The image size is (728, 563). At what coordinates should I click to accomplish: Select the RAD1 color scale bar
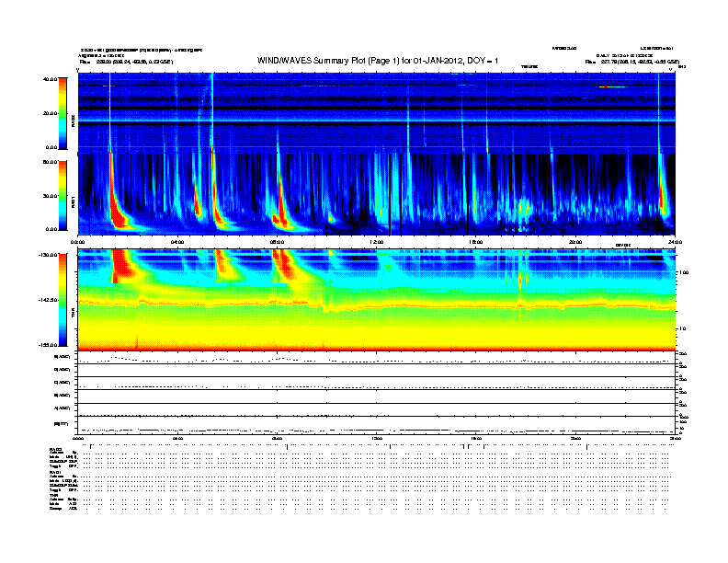click(63, 196)
